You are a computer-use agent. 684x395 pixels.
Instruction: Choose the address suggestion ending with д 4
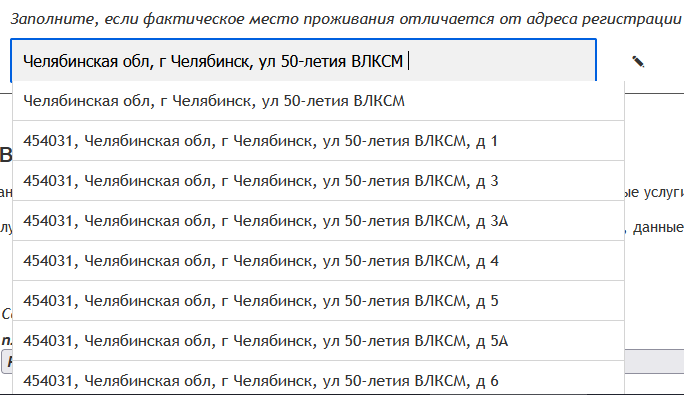tap(318, 261)
